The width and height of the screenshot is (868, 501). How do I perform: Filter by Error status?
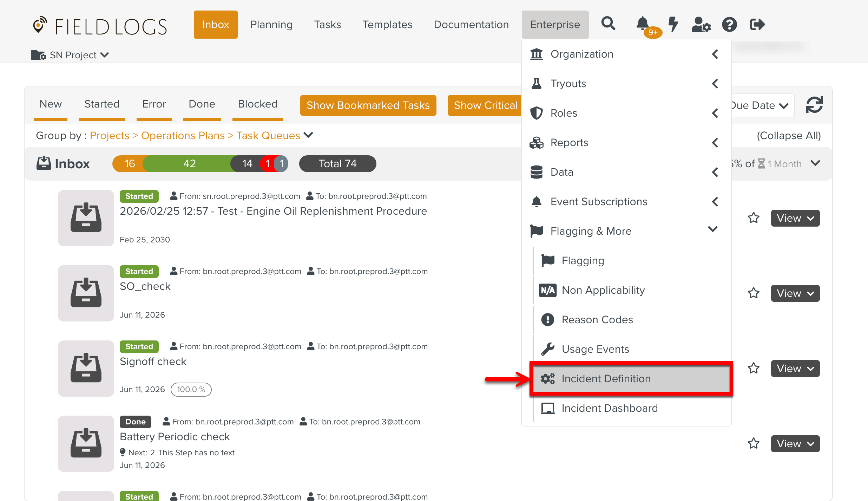pos(154,104)
